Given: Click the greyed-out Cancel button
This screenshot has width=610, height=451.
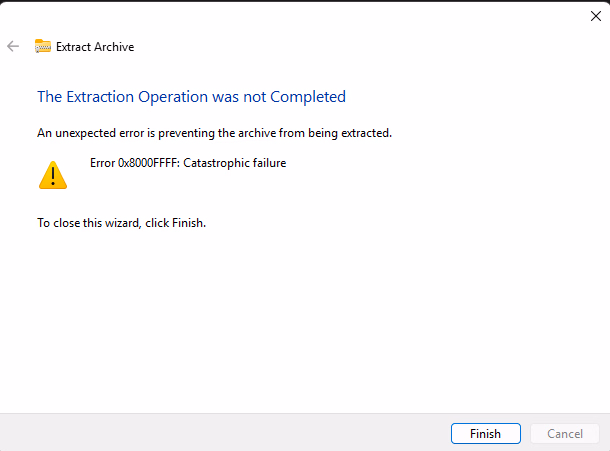Looking at the screenshot, I should click(x=565, y=433).
